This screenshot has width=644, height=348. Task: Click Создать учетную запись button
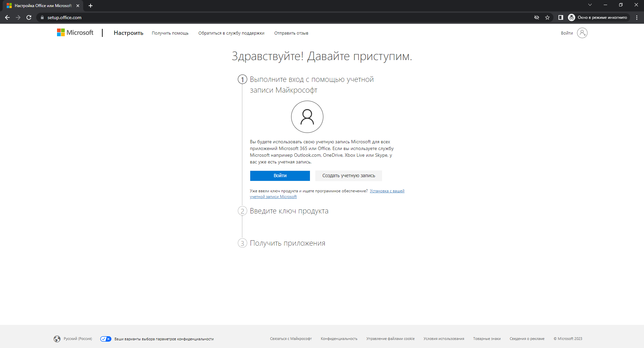tap(348, 176)
